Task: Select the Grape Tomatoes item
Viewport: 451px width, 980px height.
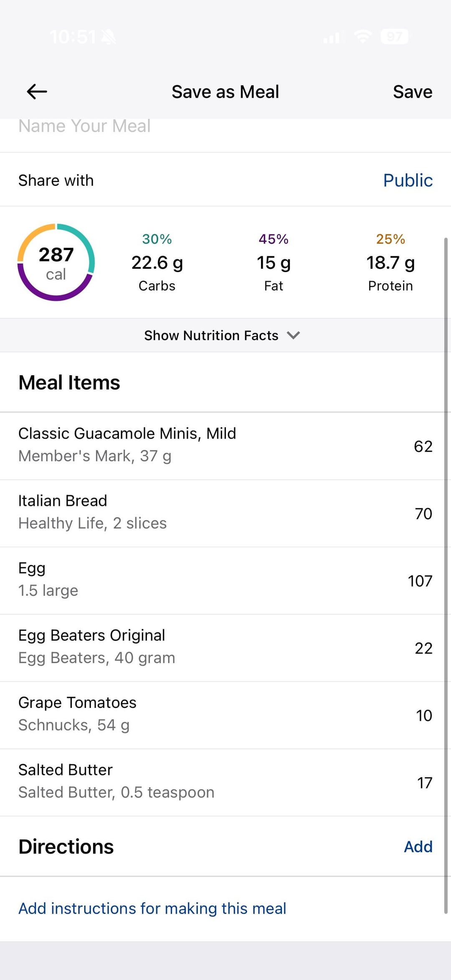Action: (77, 714)
